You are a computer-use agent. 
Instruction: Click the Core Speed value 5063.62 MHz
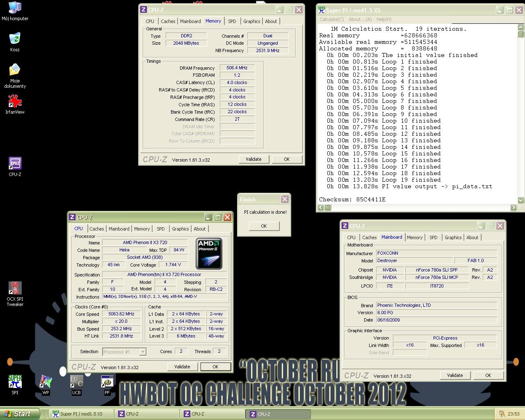[x=121, y=314]
